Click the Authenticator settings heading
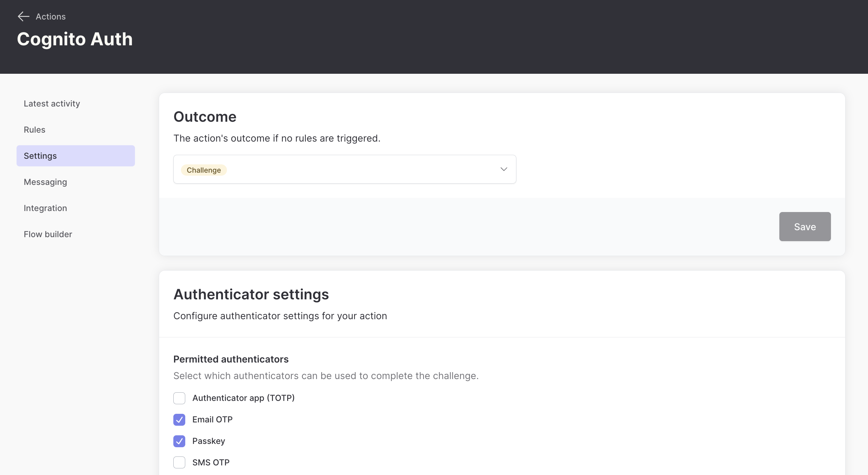The image size is (868, 475). point(251,294)
